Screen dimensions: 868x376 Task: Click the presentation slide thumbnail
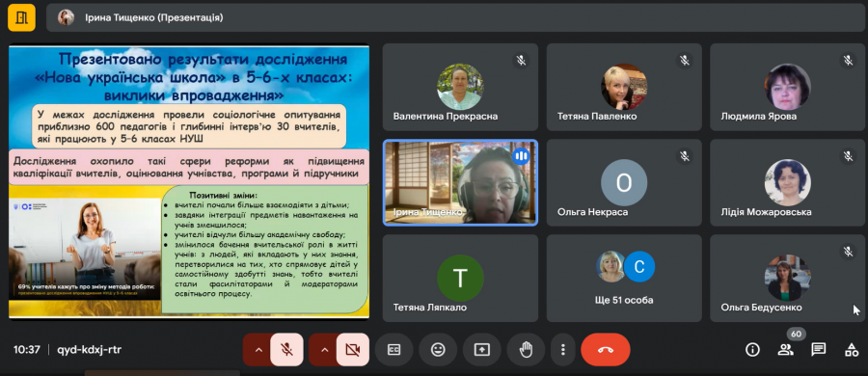tap(189, 181)
